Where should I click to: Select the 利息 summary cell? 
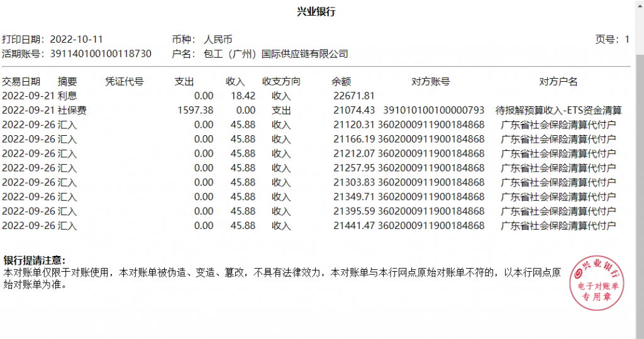67,96
